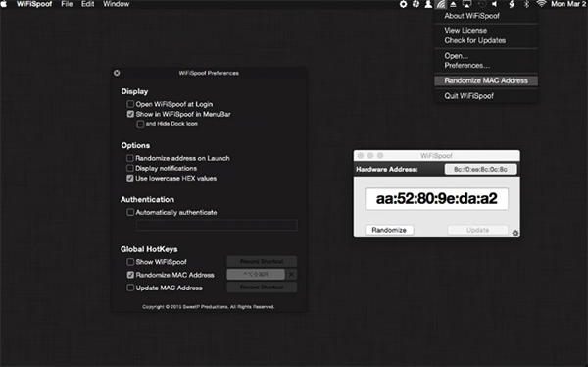The image size is (588, 367).
Task: Check the Show WiFiSpoof hotkey box
Action: (130, 262)
